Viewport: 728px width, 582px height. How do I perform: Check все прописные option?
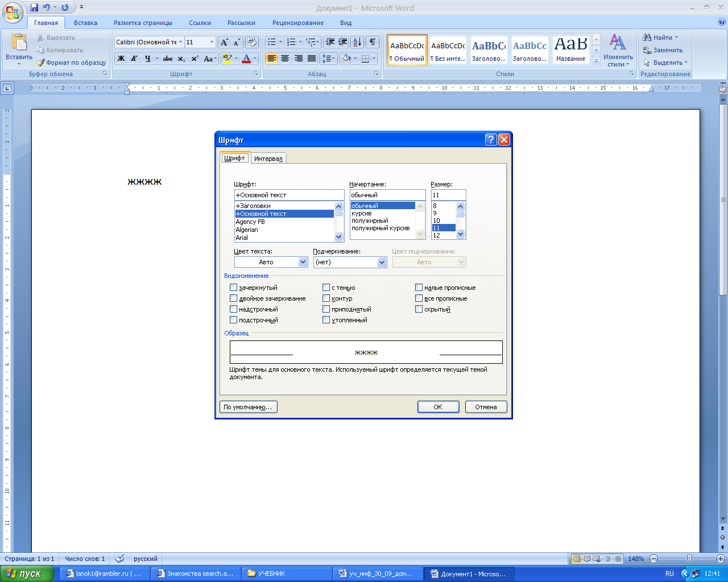click(x=419, y=298)
